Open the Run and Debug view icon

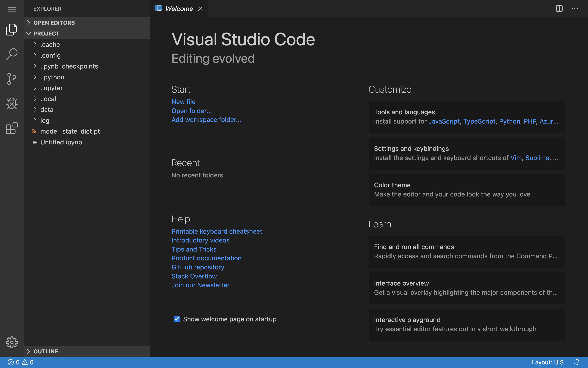point(12,103)
